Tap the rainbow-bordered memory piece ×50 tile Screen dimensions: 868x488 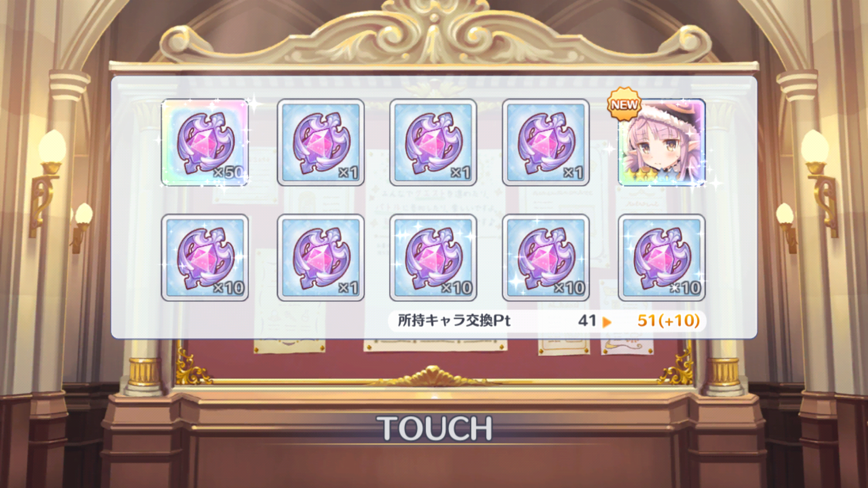pyautogui.click(x=205, y=142)
